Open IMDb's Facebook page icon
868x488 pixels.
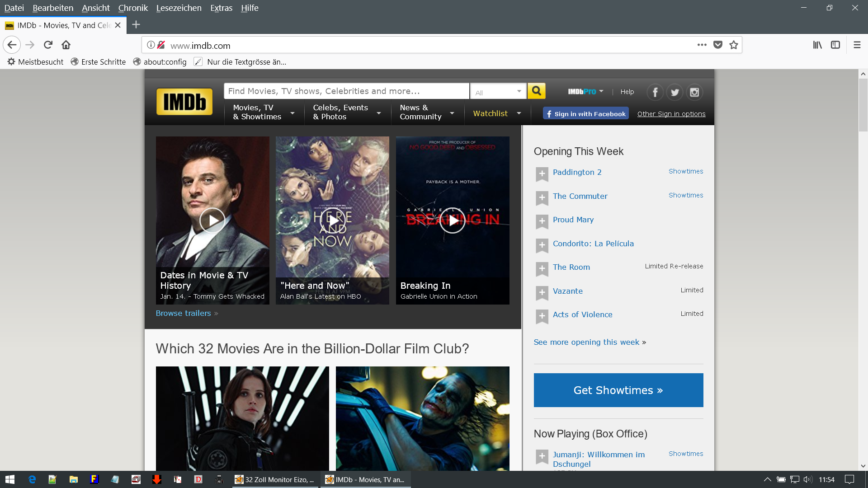pyautogui.click(x=655, y=92)
